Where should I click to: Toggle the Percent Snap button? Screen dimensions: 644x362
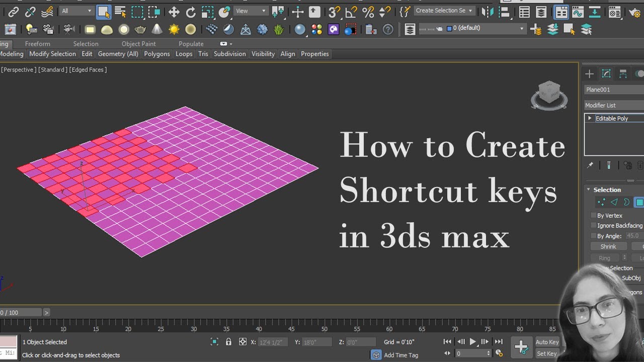pos(368,12)
